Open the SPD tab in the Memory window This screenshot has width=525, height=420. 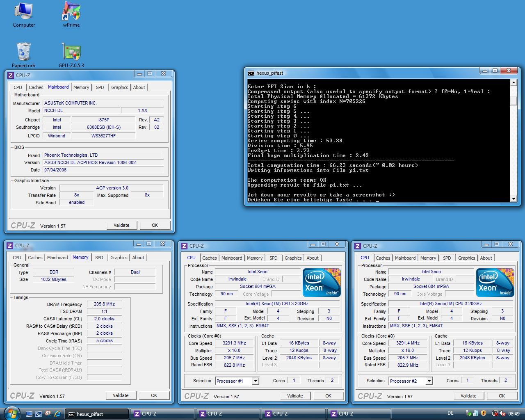[99, 258]
